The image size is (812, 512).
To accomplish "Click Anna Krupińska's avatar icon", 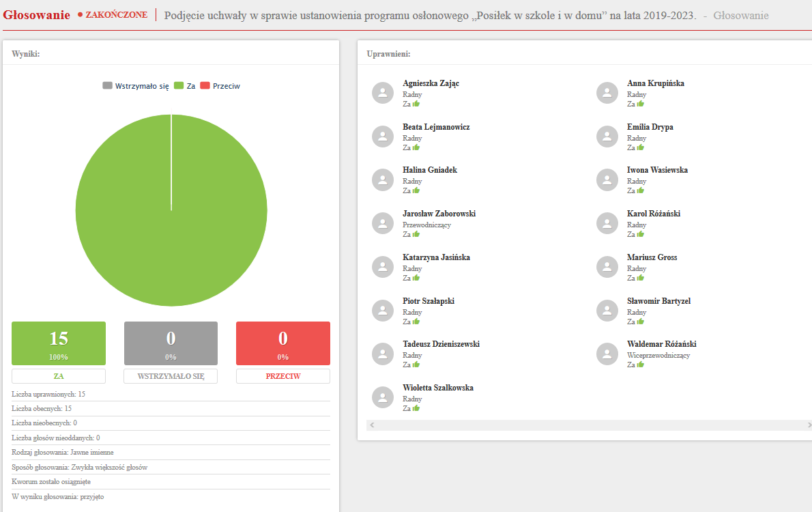I will tap(607, 93).
